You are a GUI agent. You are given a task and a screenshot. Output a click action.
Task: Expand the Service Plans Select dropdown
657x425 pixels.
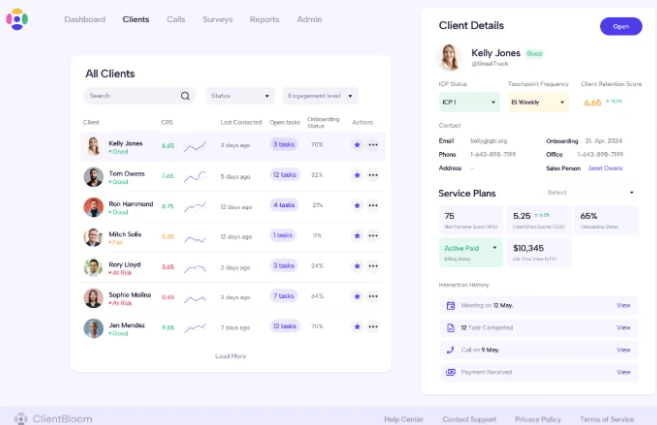[591, 192]
